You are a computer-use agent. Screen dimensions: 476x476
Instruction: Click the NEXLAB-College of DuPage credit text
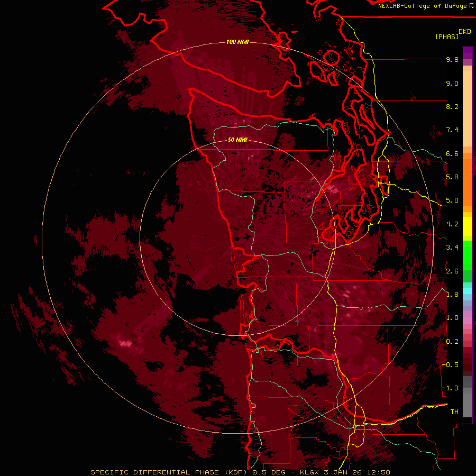tap(422, 6)
